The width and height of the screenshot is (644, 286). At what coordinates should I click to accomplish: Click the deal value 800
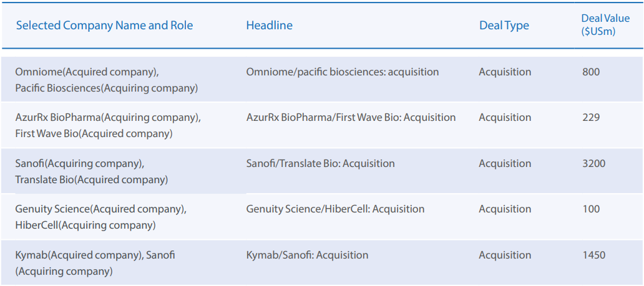590,72
